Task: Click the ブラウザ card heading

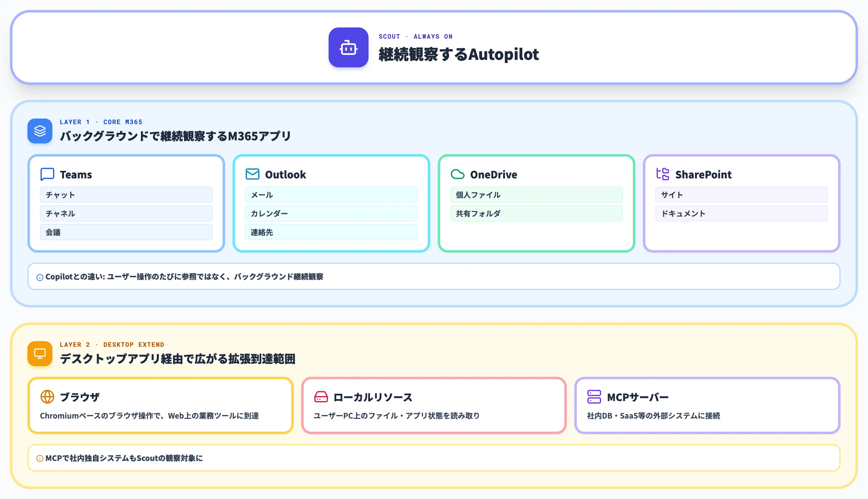Action: [80, 397]
